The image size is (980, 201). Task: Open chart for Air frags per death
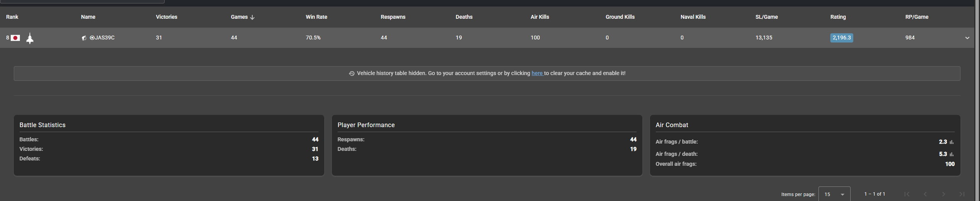(952, 154)
